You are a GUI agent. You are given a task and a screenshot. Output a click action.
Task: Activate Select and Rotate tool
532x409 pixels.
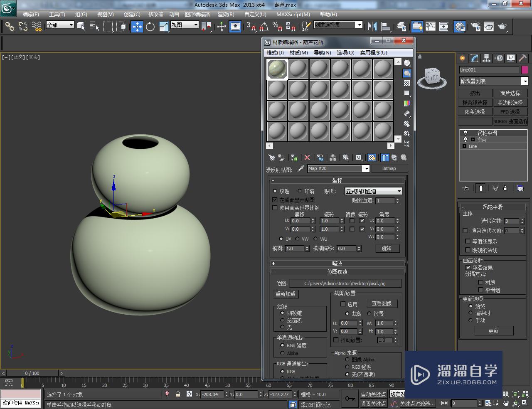[150, 27]
